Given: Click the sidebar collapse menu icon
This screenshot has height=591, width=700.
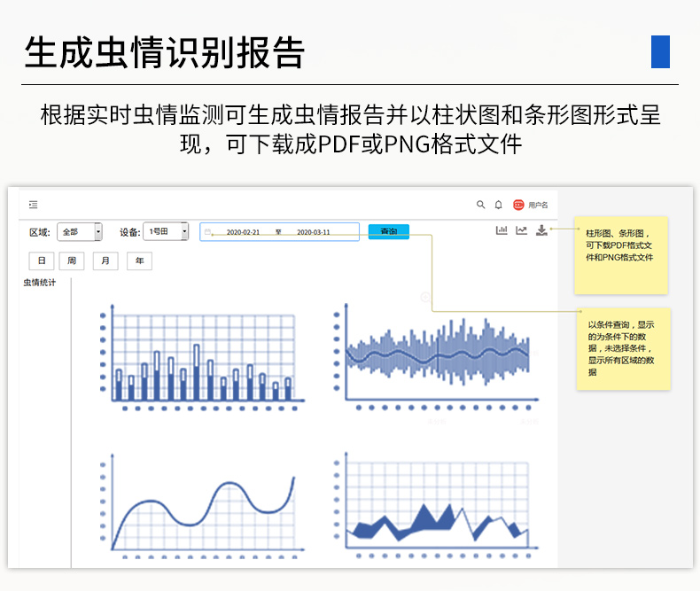Looking at the screenshot, I should pos(33,205).
